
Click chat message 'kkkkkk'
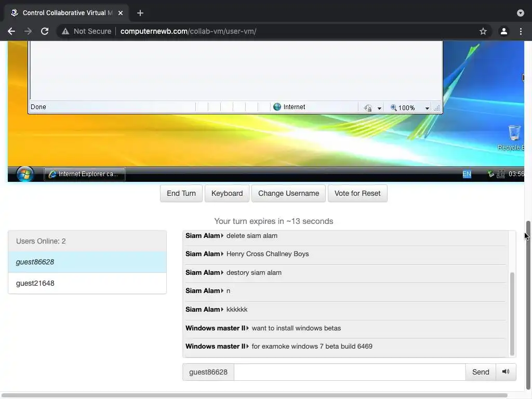(x=237, y=310)
